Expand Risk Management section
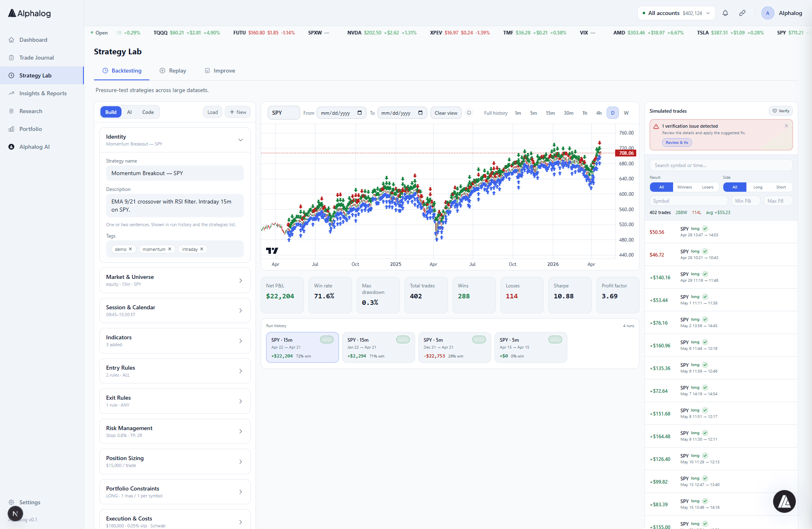812x529 pixels. [175, 431]
